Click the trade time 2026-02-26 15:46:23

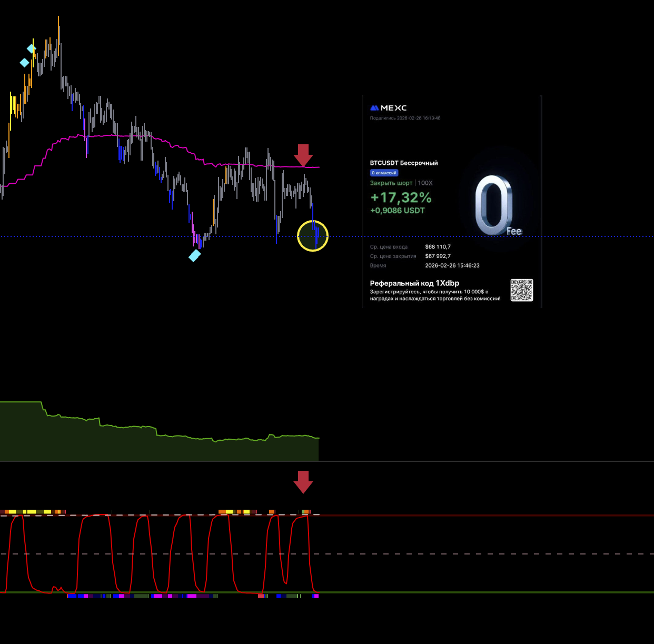[x=452, y=266]
